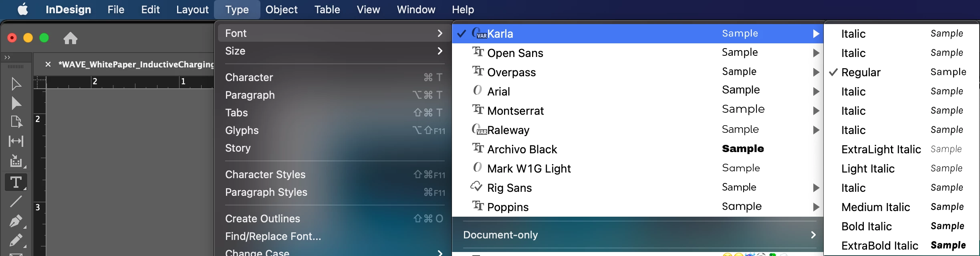Apply the Medium Italic style

pyautogui.click(x=901, y=207)
